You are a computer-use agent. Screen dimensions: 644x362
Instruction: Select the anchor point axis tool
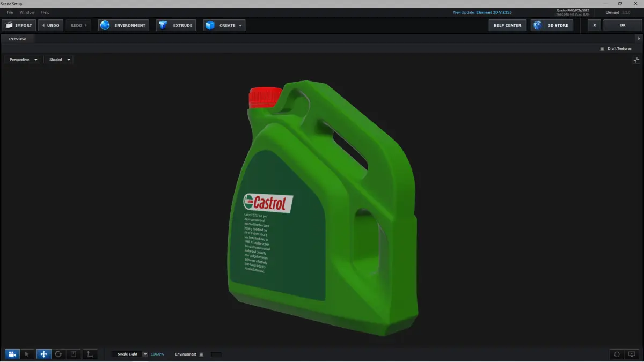point(90,354)
